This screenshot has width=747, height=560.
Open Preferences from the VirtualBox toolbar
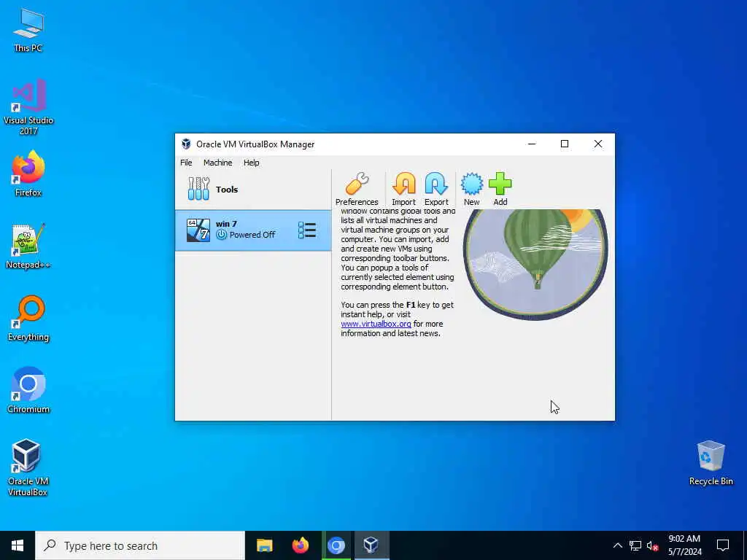point(357,189)
